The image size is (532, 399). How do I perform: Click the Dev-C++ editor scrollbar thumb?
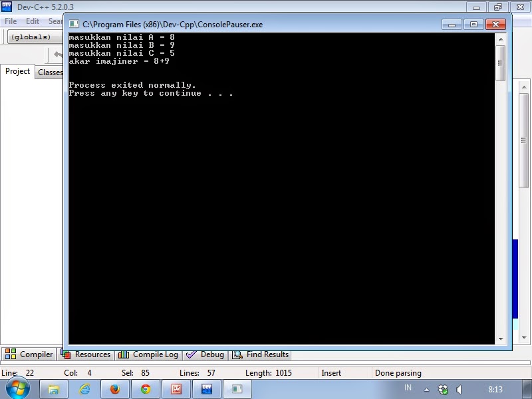coord(524,140)
